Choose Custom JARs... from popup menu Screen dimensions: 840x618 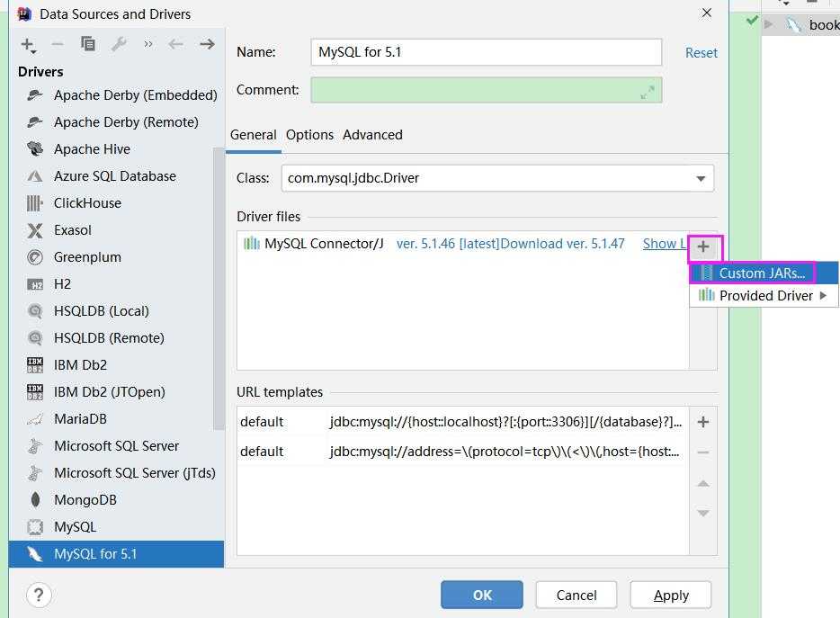click(x=764, y=273)
